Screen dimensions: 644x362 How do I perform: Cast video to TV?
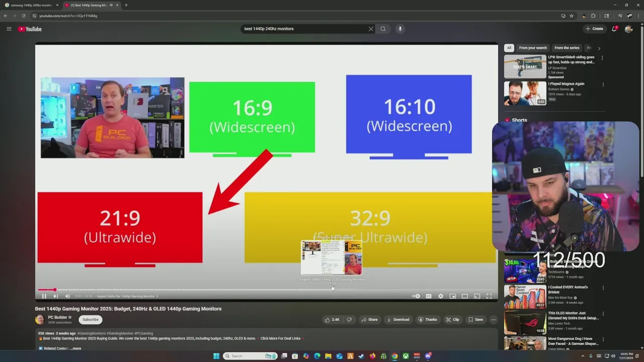477,296
